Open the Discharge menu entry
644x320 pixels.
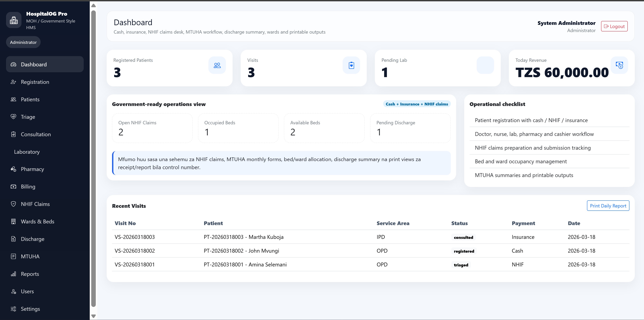coord(33,239)
